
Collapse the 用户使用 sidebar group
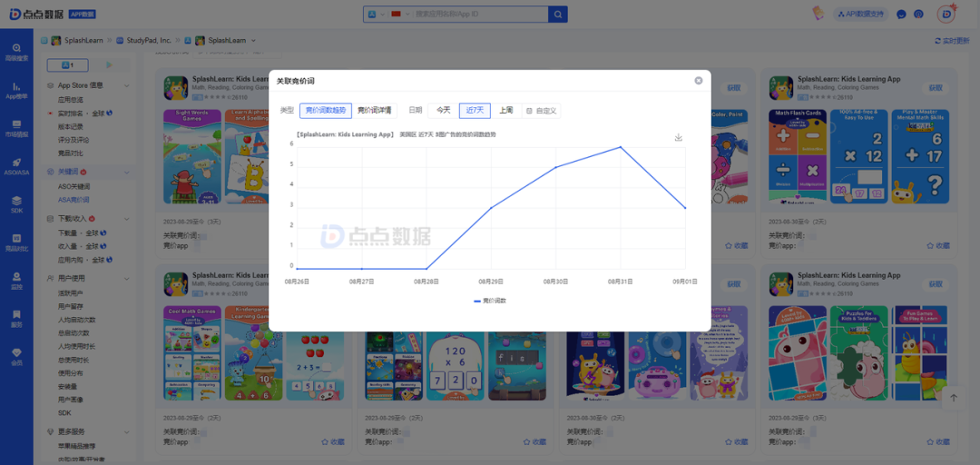[x=126, y=279]
